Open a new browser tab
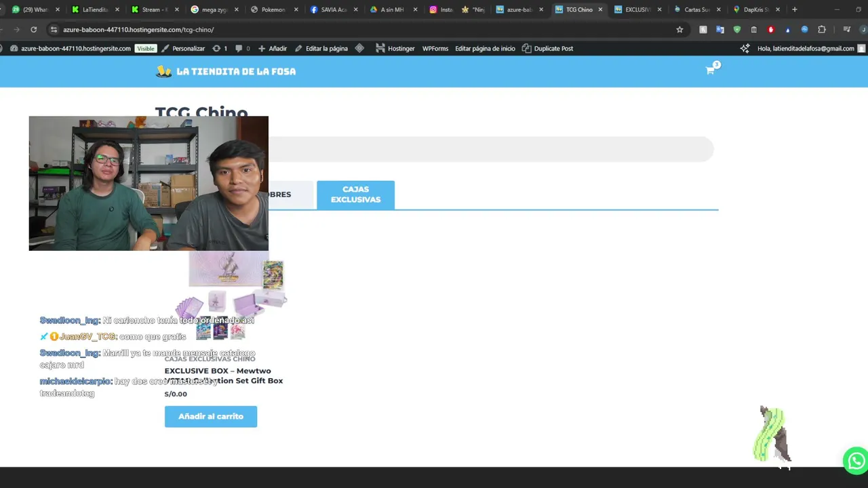The height and width of the screenshot is (488, 868). tap(795, 9)
